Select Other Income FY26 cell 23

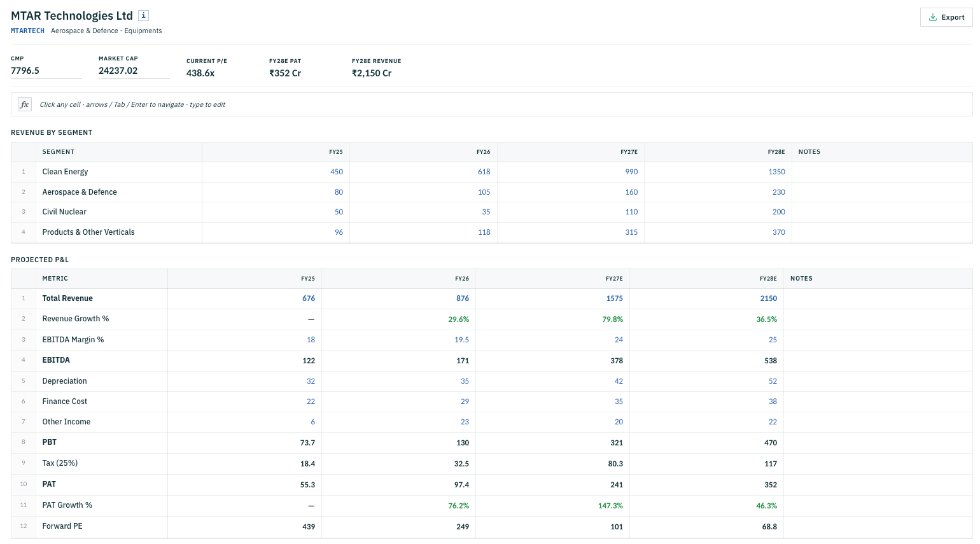click(x=398, y=422)
